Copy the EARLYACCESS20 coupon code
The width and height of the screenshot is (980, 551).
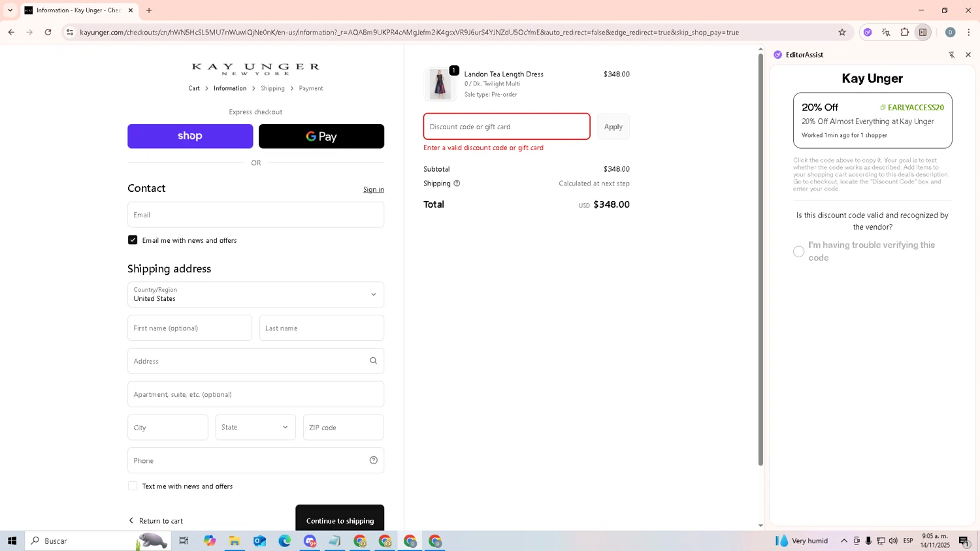(x=911, y=107)
